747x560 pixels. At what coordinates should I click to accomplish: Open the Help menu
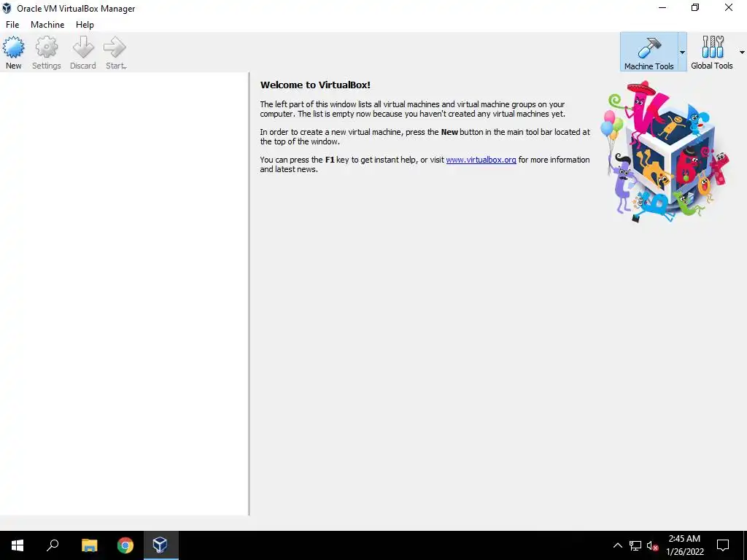pos(85,25)
